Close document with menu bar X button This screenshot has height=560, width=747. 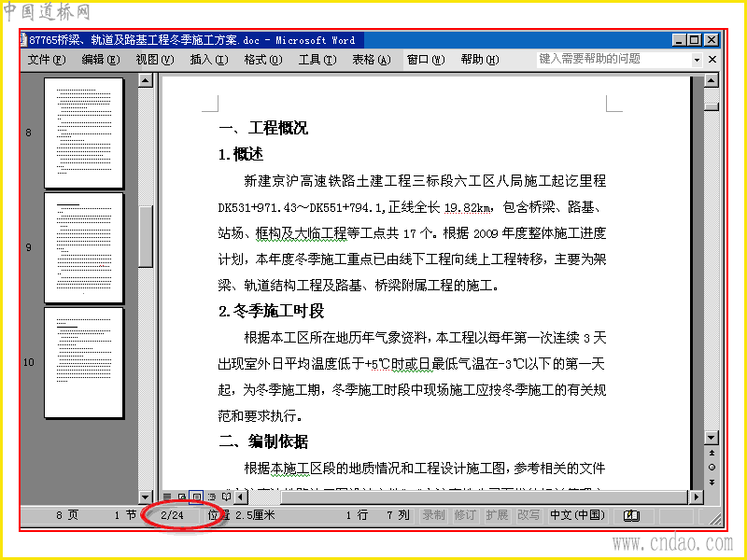[712, 60]
